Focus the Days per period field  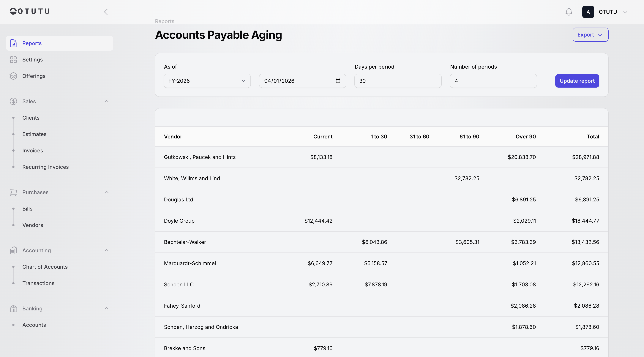398,81
